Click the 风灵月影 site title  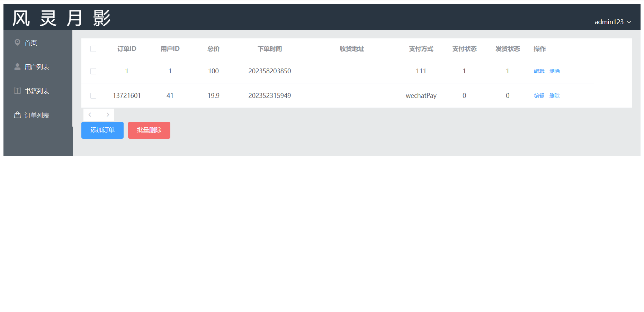[62, 18]
